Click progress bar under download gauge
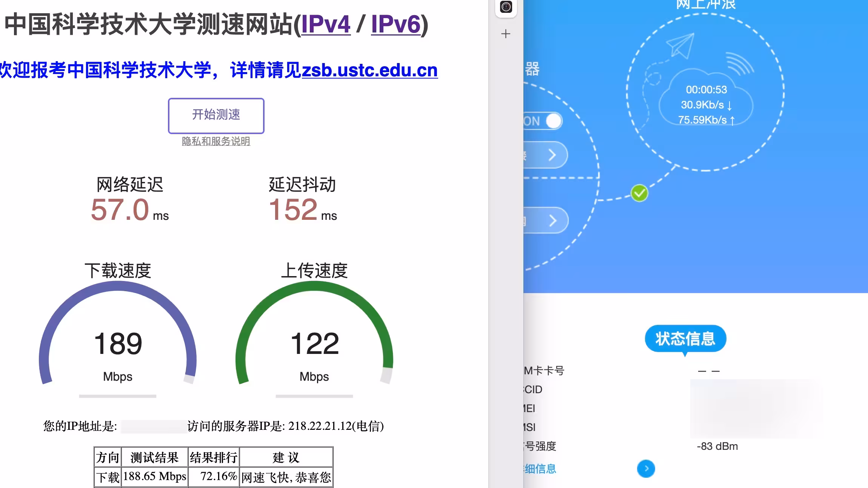The image size is (868, 488). click(x=118, y=396)
